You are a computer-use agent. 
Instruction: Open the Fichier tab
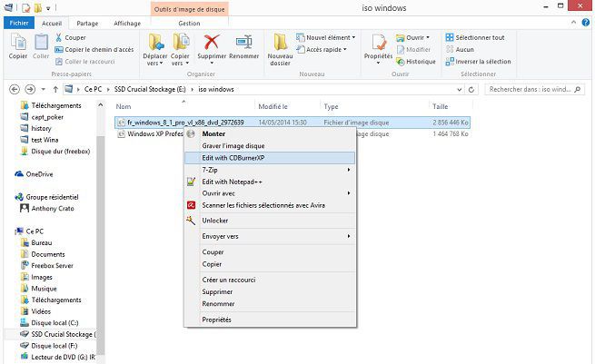click(19, 23)
